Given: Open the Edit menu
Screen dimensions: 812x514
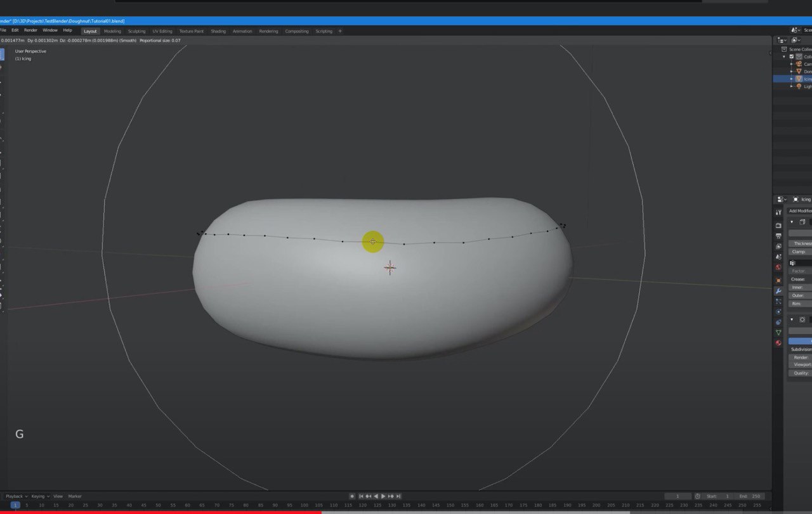Looking at the screenshot, I should (15, 30).
